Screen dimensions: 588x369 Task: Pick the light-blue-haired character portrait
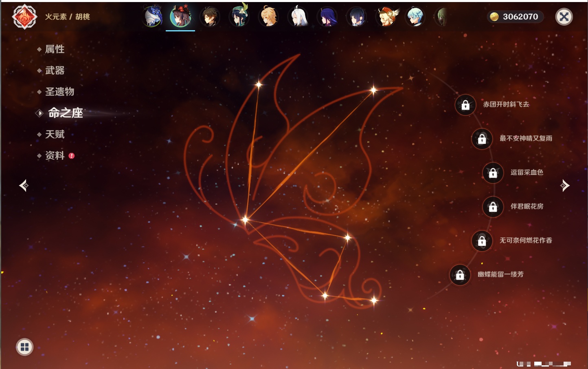415,17
